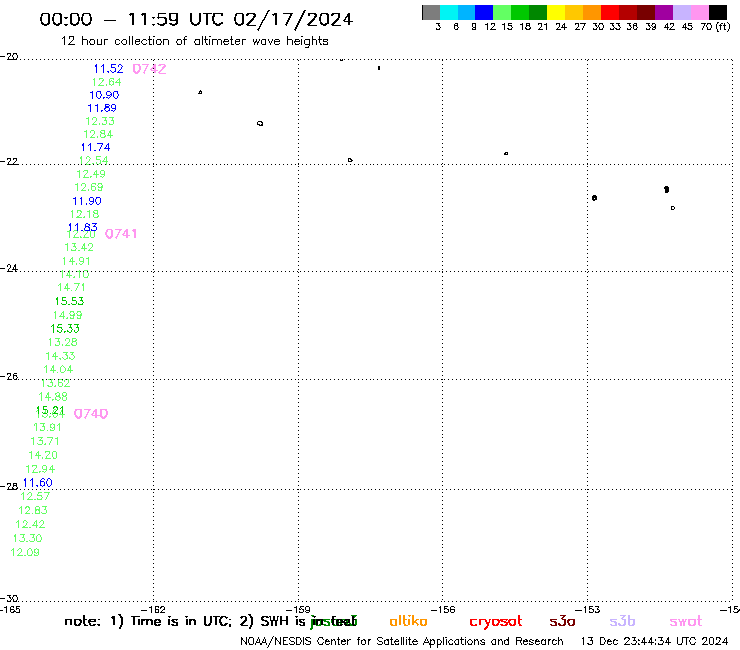Select the pink time stamp 0741
This screenshot has height=650, width=740.
click(x=121, y=234)
